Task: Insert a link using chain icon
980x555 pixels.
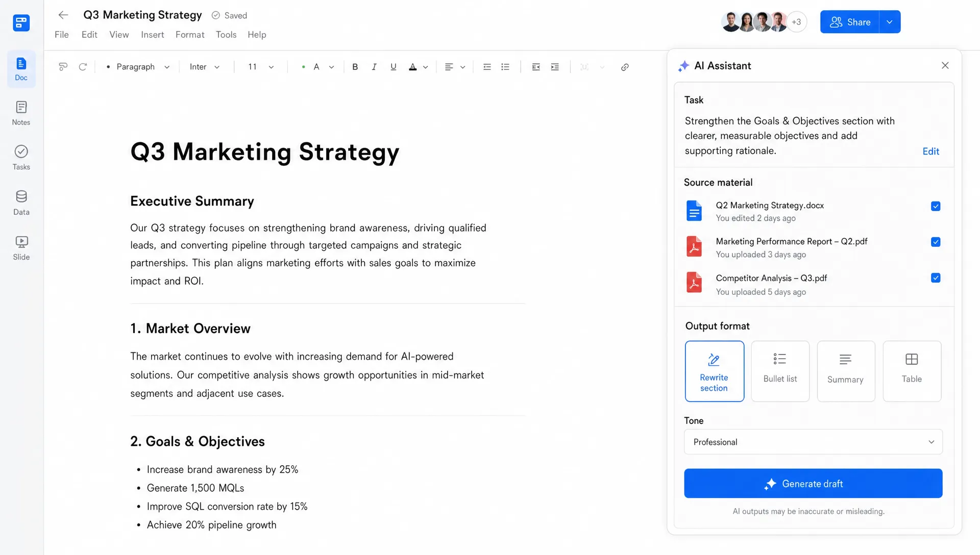Action: tap(625, 67)
